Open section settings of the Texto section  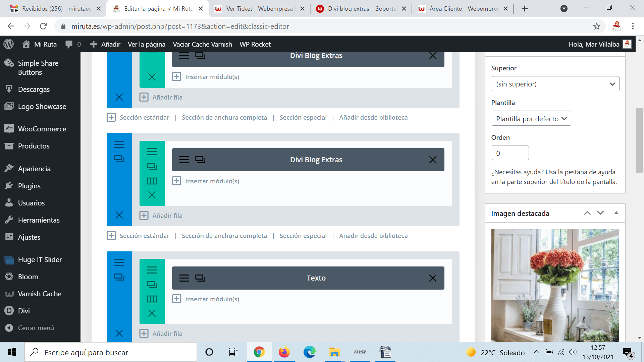pos(119,262)
